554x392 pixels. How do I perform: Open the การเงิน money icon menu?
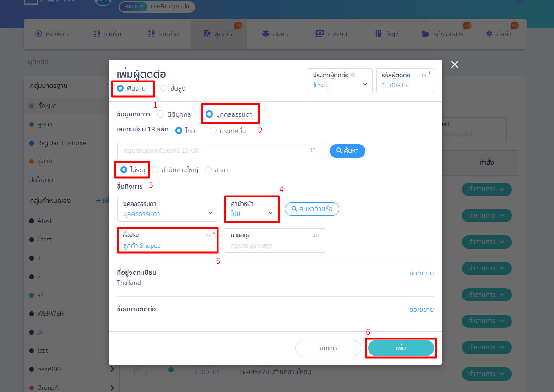tap(320, 33)
